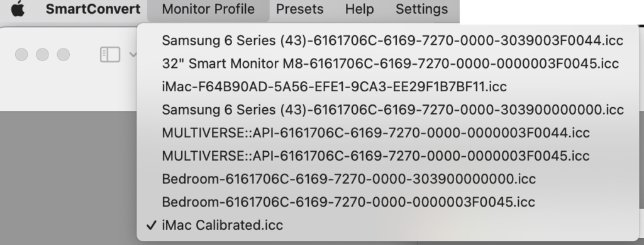Close the Monitor Profile menu
This screenshot has width=644, height=245.
tap(208, 9)
